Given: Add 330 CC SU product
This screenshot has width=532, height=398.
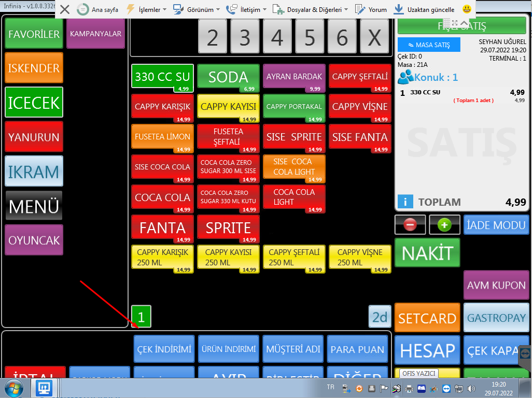Looking at the screenshot, I should coord(162,78).
